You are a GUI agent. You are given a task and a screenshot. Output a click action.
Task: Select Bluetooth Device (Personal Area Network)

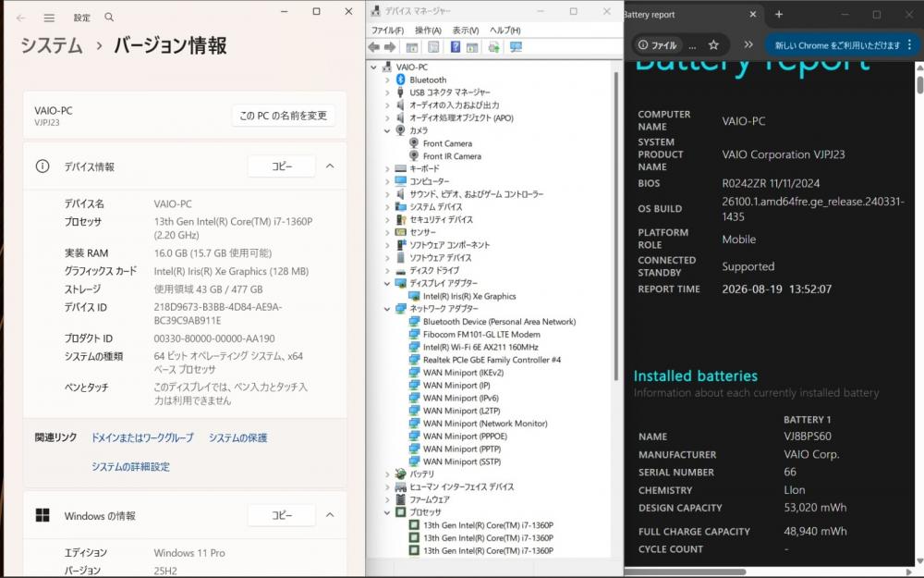(x=499, y=322)
